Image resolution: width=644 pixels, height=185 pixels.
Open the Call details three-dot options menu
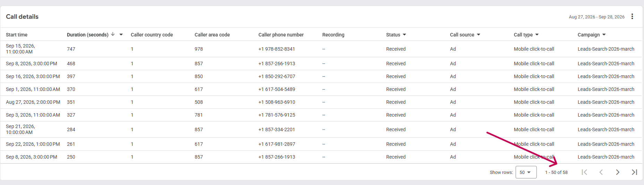[x=632, y=16]
